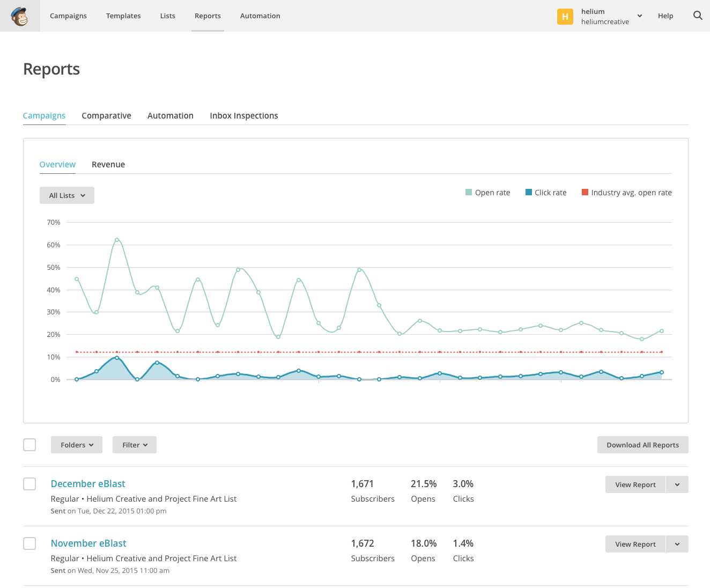Click the Mailchimp monkey logo
The width and height of the screenshot is (710, 588).
point(20,16)
